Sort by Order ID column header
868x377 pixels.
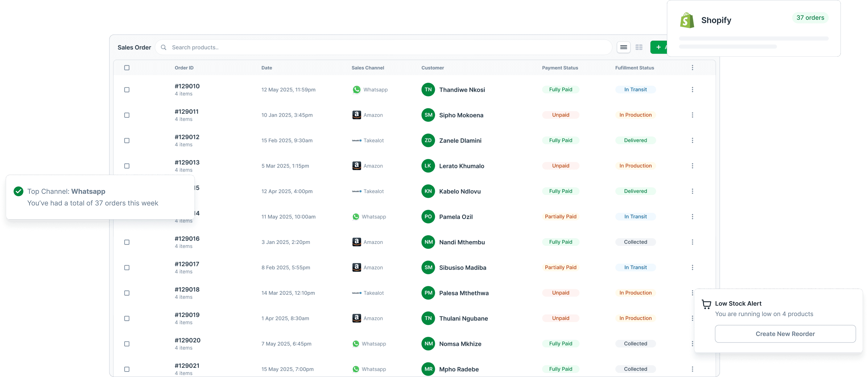[184, 68]
